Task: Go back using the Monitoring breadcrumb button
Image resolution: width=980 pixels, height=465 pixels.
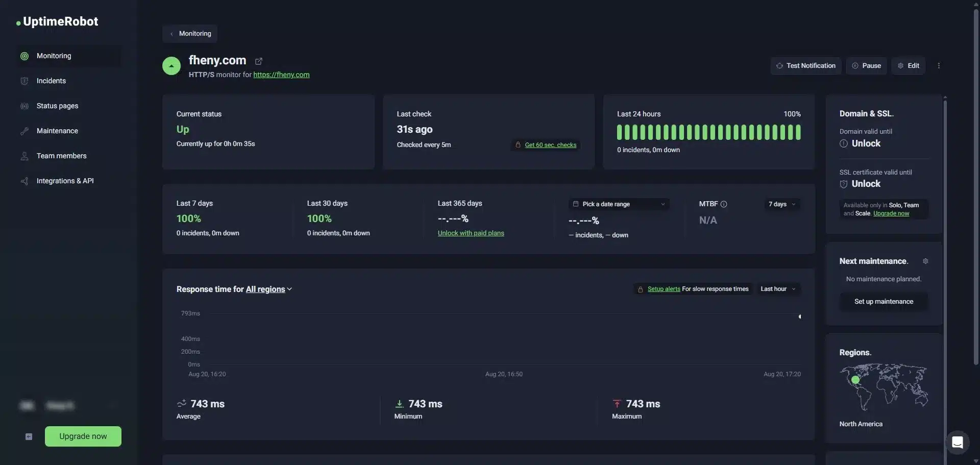Action: [x=190, y=34]
